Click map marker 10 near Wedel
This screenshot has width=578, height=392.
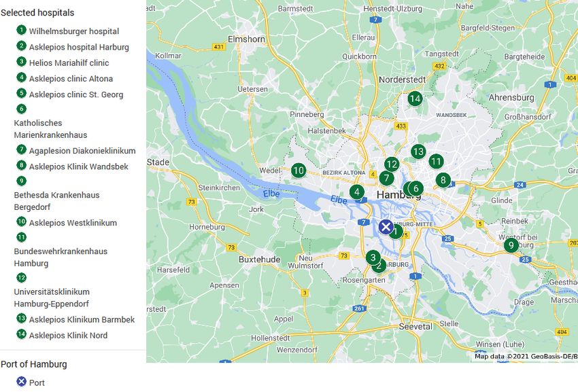click(x=299, y=171)
